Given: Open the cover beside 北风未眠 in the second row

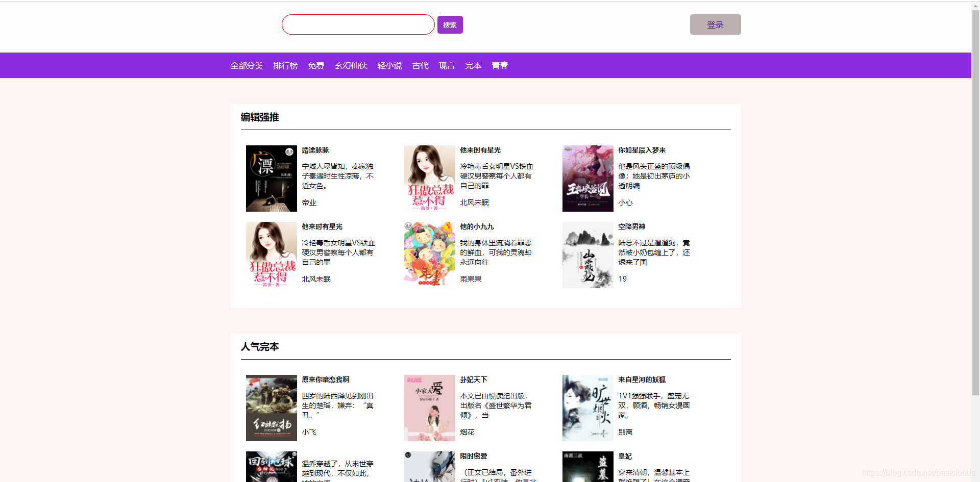Looking at the screenshot, I should click(272, 255).
